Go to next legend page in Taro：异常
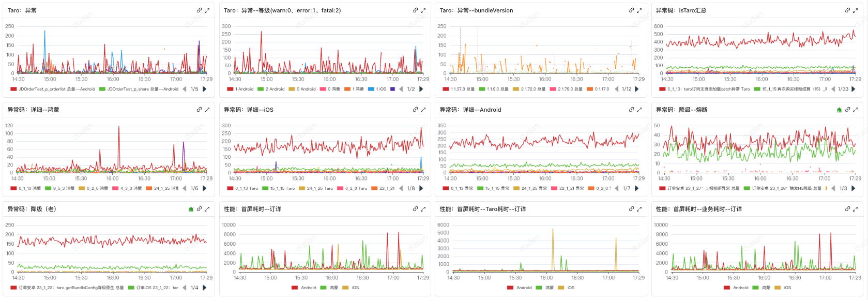Viewport: 868px width, 300px height. [x=205, y=89]
